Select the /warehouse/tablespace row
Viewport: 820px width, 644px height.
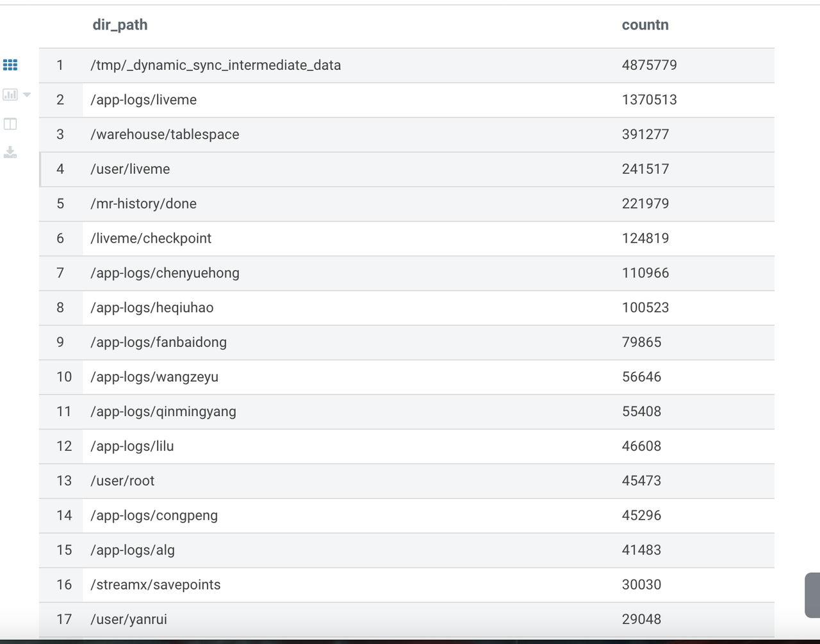165,134
